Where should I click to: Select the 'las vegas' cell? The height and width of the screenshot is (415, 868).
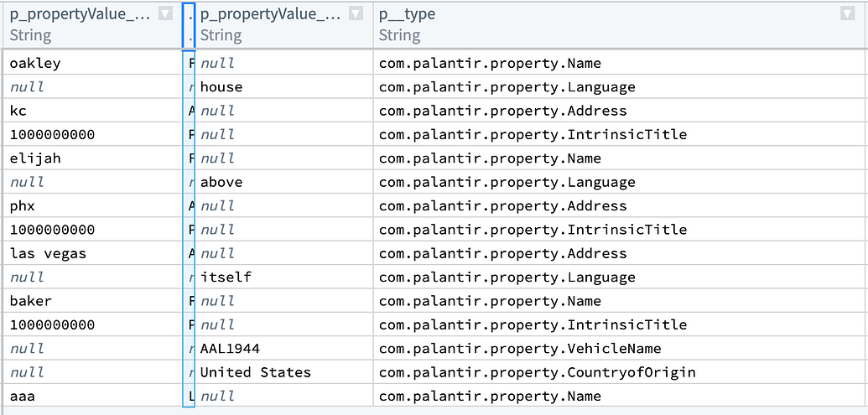[48, 253]
